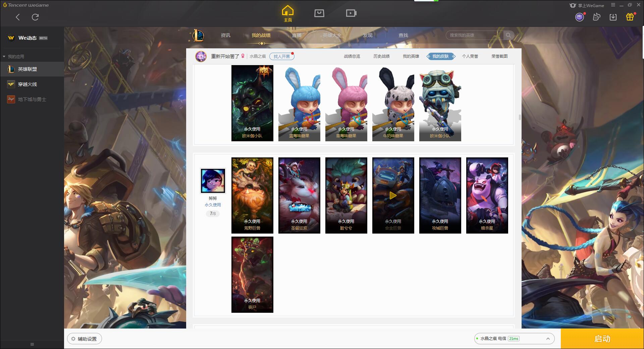Open the 丧尸 skin card

252,275
